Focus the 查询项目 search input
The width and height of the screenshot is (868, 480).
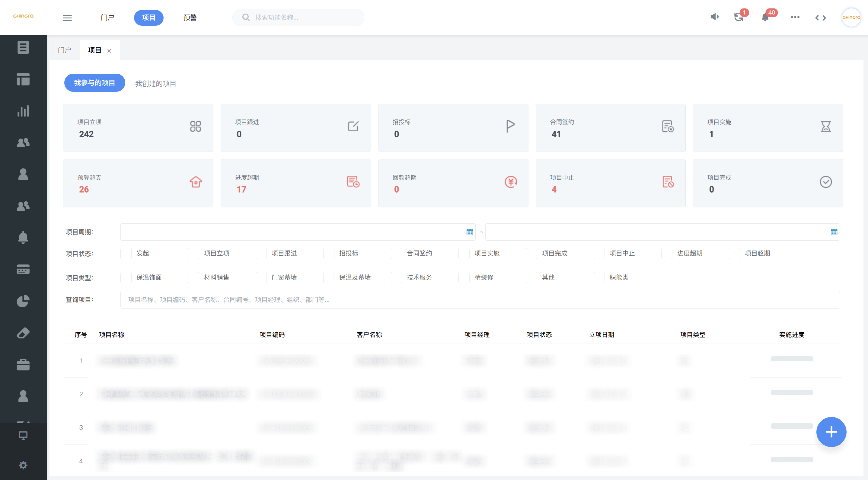480,300
